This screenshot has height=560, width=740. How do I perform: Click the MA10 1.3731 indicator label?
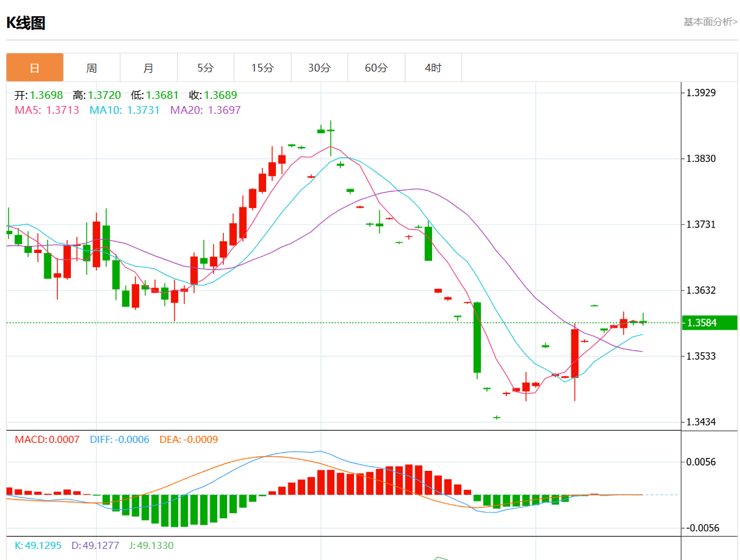124,110
